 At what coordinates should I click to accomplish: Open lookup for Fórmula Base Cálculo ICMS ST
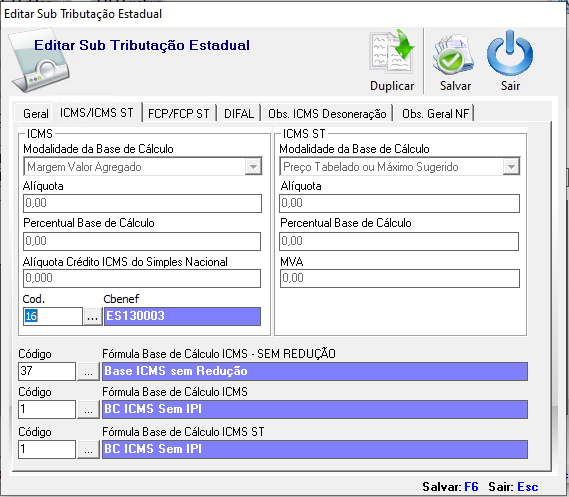88,449
